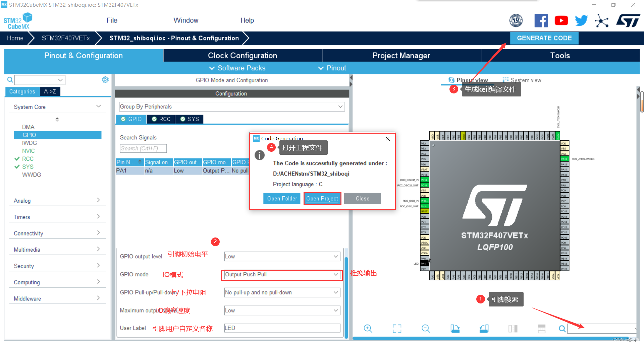Open the YouTube channel icon

tap(561, 20)
